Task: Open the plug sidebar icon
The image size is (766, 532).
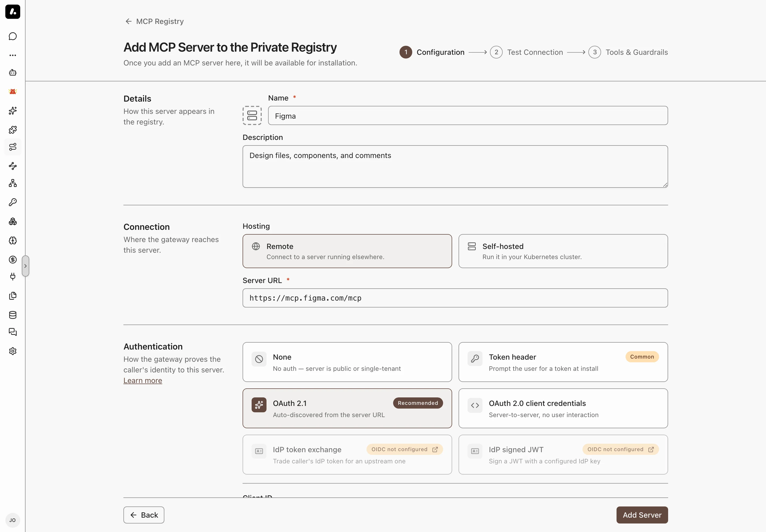Action: click(x=13, y=277)
